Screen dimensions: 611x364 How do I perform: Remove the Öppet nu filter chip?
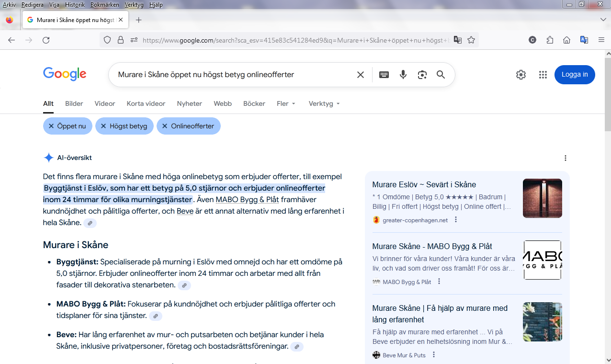point(51,126)
